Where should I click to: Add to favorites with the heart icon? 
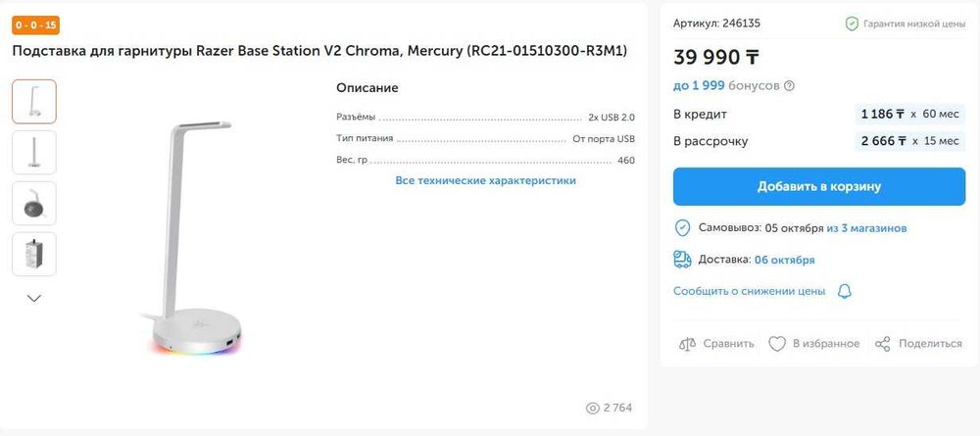(777, 344)
